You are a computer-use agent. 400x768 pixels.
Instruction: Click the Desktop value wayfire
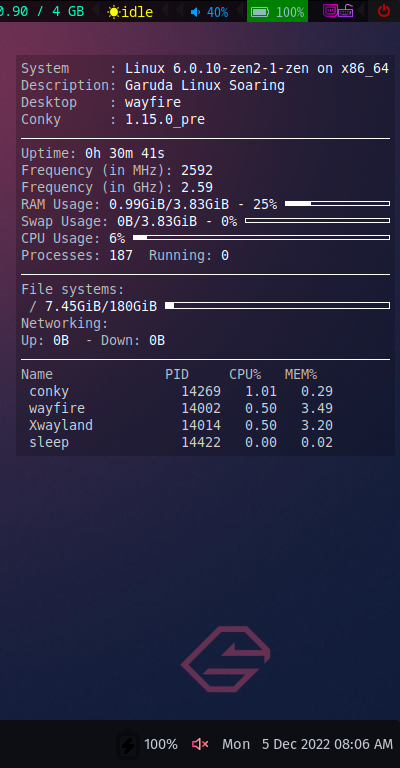tap(153, 103)
